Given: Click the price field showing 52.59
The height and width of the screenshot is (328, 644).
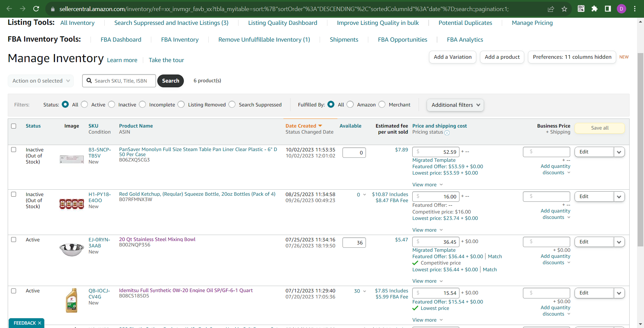Looking at the screenshot, I should pos(436,152).
